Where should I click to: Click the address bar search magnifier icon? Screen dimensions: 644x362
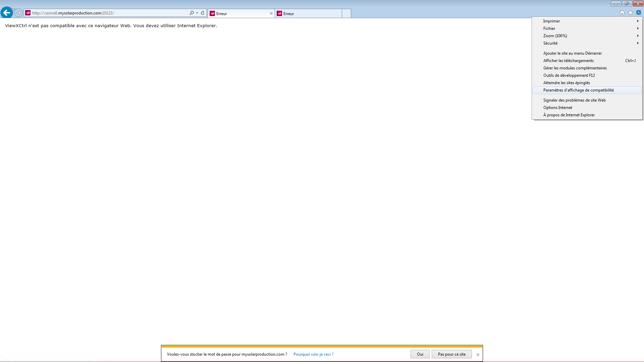point(192,13)
